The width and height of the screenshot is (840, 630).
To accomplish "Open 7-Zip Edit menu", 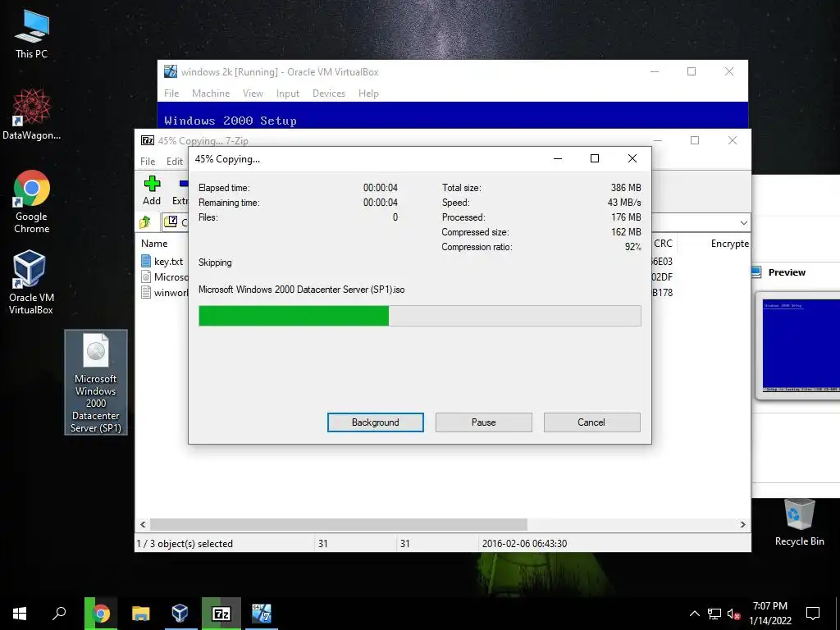I will (175, 162).
